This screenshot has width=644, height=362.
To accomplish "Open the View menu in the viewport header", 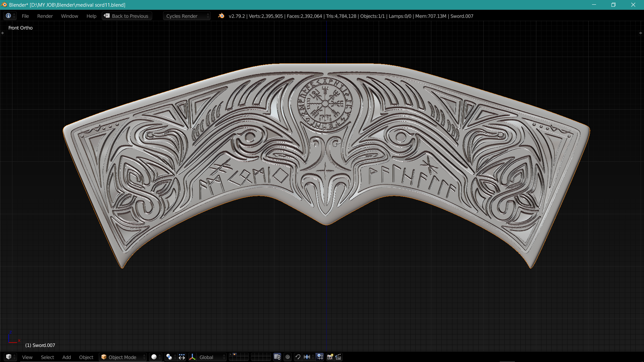I will 27,357.
